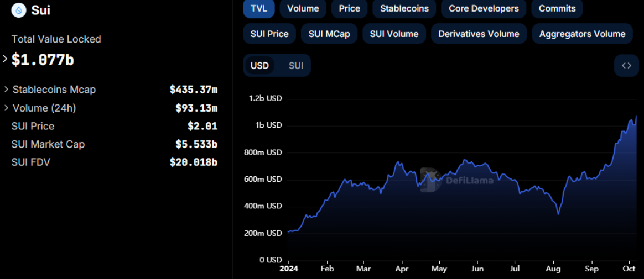Click the SUI FDV label
This screenshot has height=279, width=644.
coord(31,162)
